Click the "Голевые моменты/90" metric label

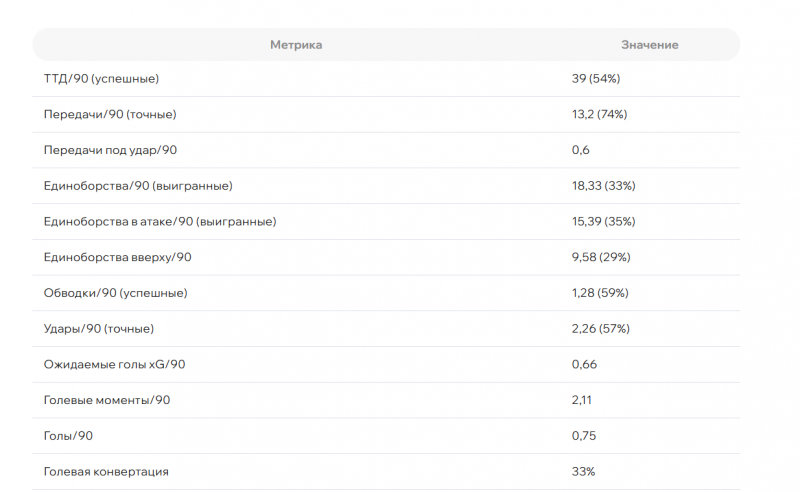pyautogui.click(x=107, y=400)
